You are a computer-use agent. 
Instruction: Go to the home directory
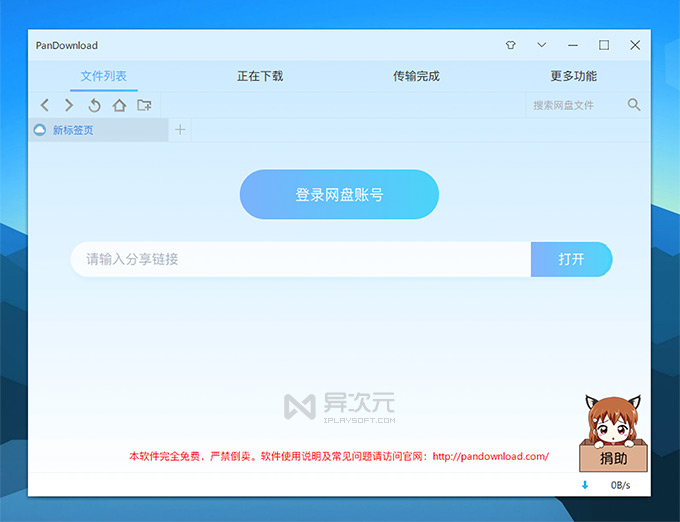point(119,105)
